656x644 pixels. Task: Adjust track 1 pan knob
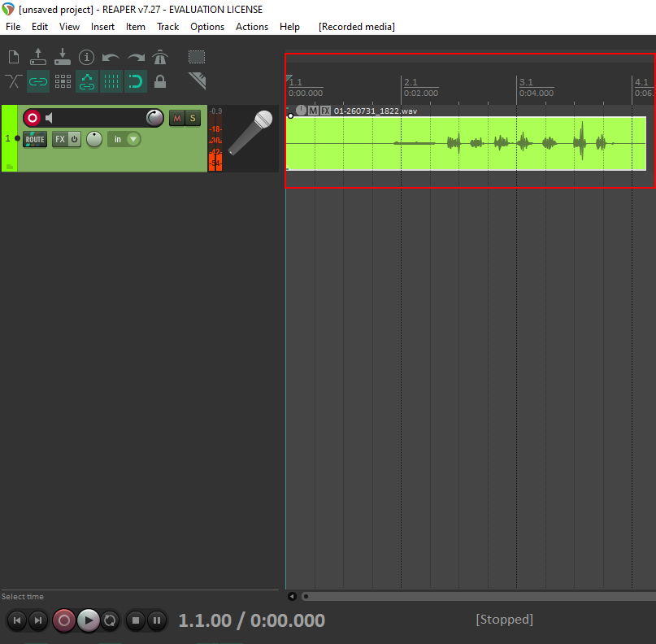[94, 139]
